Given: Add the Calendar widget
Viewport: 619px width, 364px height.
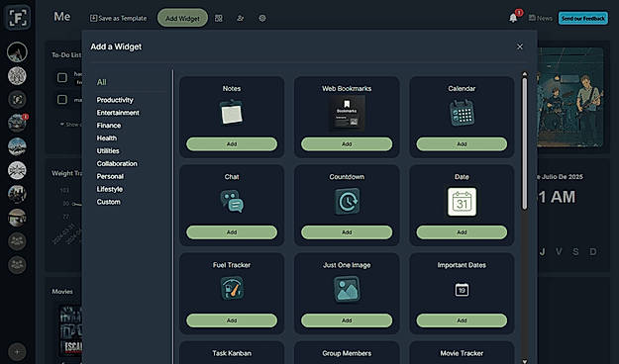Looking at the screenshot, I should pos(462,144).
